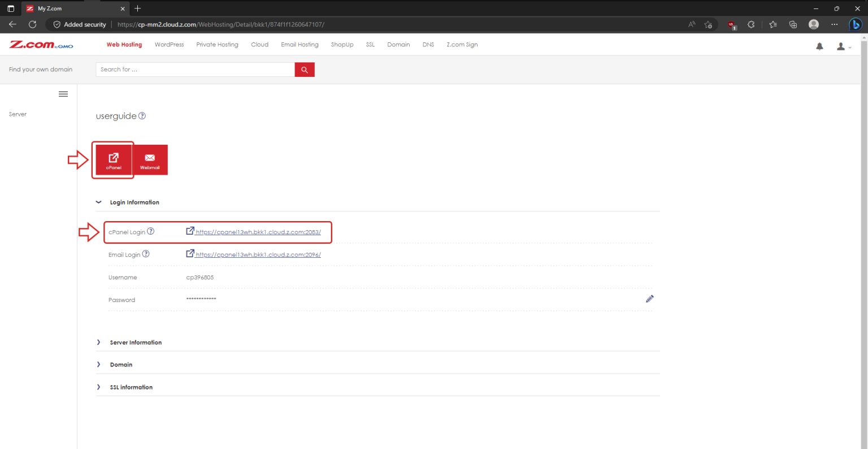Open the WordPress menu
Viewport: 868px width, 449px height.
pos(170,45)
